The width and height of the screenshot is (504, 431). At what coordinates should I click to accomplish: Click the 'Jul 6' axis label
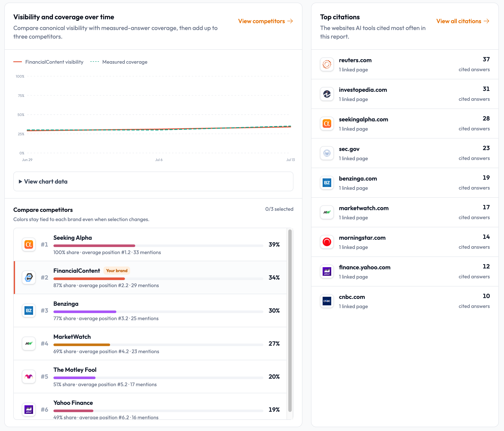159,160
